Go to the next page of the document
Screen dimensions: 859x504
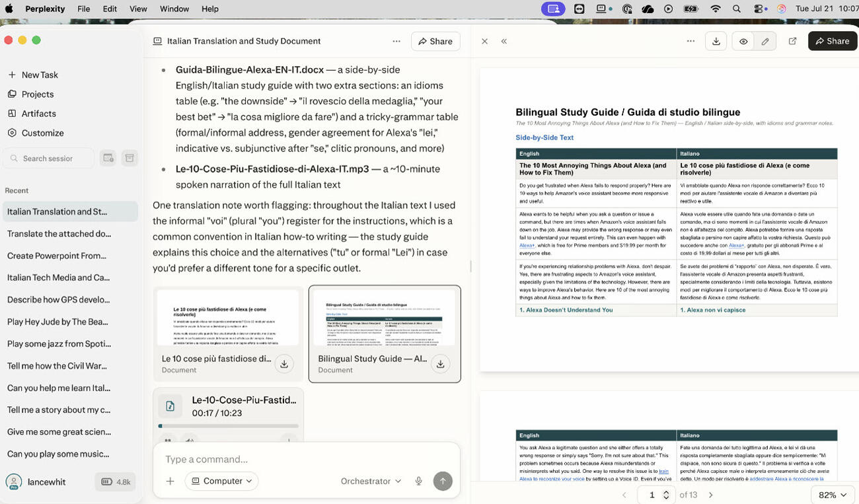click(x=711, y=495)
